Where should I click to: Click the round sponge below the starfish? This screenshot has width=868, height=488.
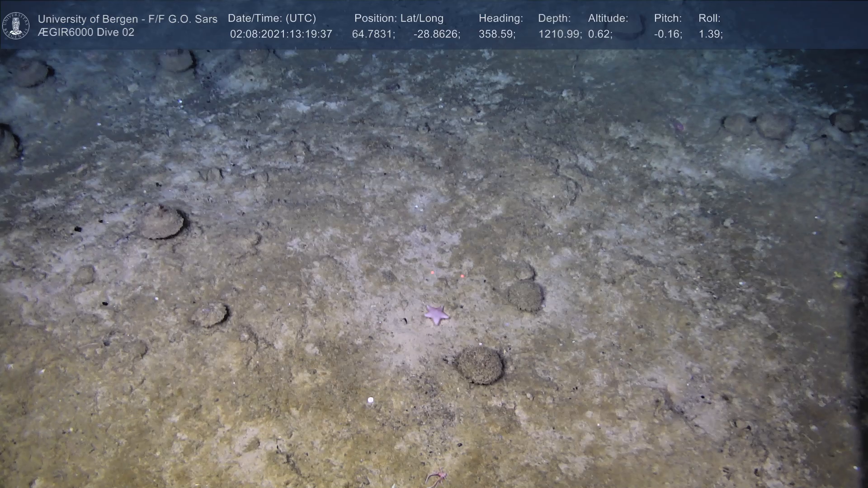pos(480,365)
